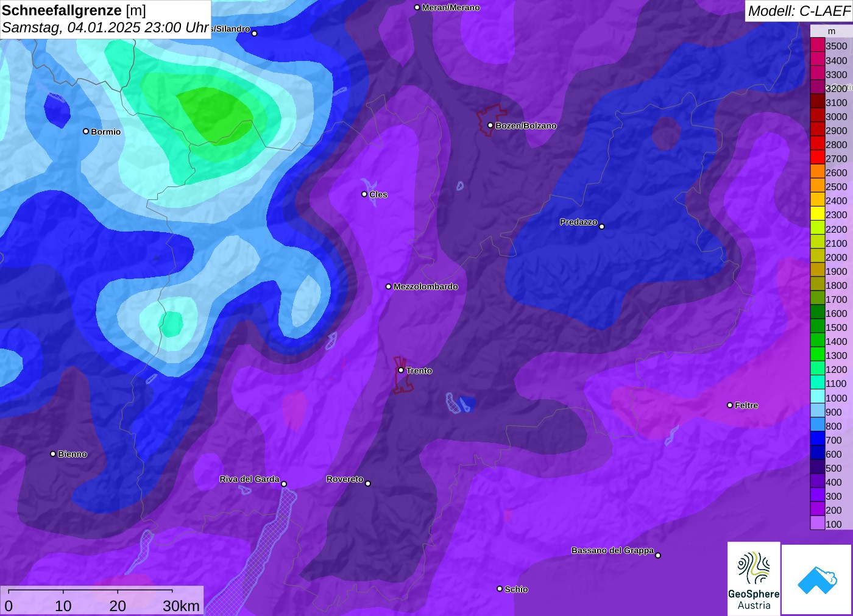Click the date Samstag, 04.01.2025 23:00 Uhr

tap(105, 28)
